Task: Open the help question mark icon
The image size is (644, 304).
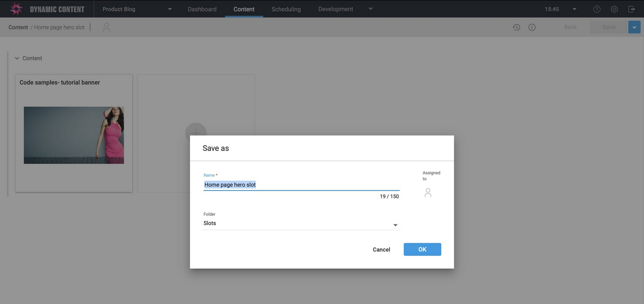Action: tap(597, 9)
